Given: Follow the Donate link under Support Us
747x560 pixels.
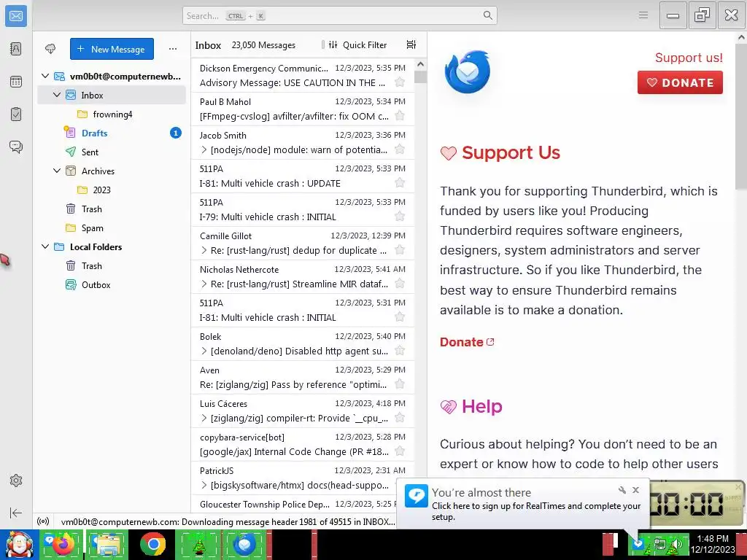Looking at the screenshot, I should point(467,342).
